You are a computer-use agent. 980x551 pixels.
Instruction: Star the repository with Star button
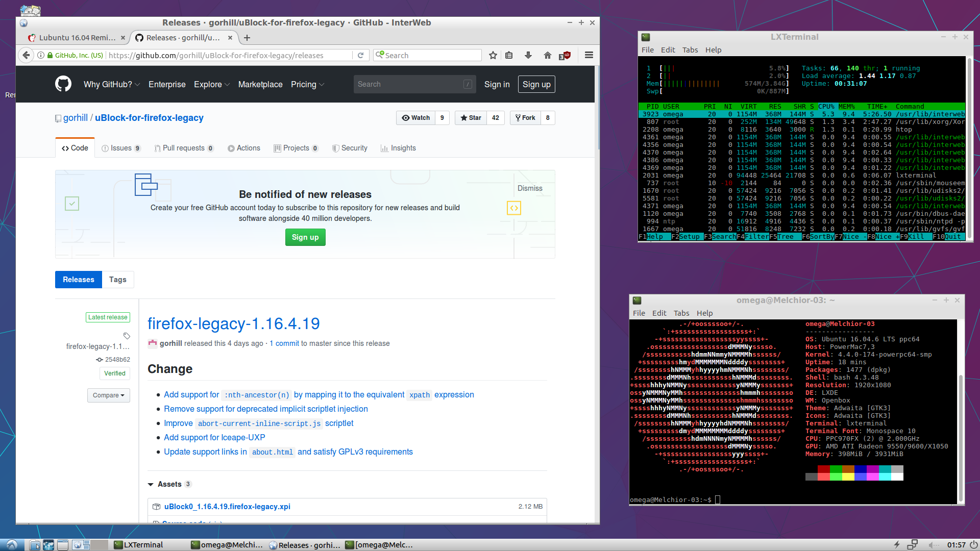pyautogui.click(x=471, y=118)
